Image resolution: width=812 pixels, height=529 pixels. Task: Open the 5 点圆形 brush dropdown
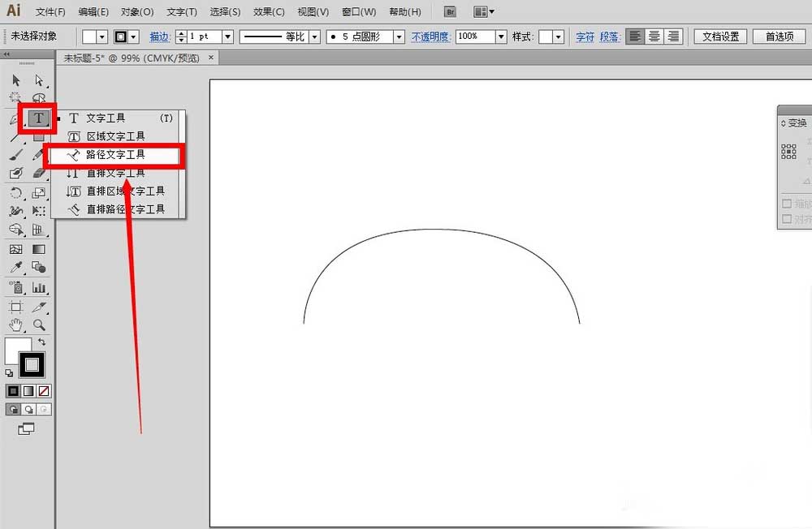tap(399, 37)
